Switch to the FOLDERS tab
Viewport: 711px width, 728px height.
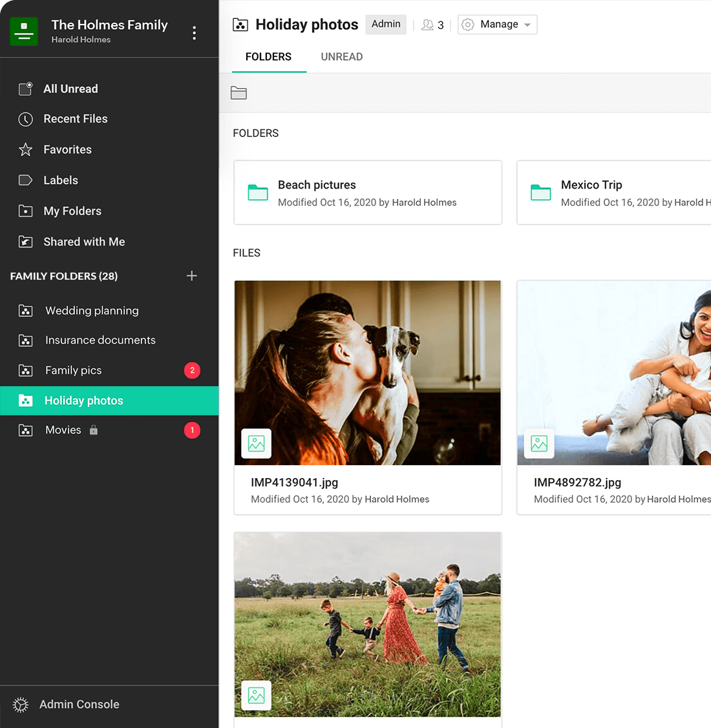point(268,57)
